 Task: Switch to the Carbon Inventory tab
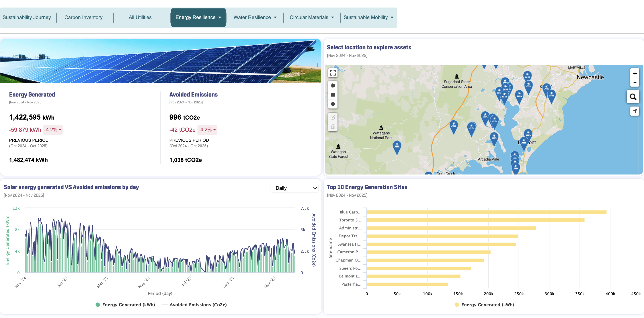(x=83, y=17)
